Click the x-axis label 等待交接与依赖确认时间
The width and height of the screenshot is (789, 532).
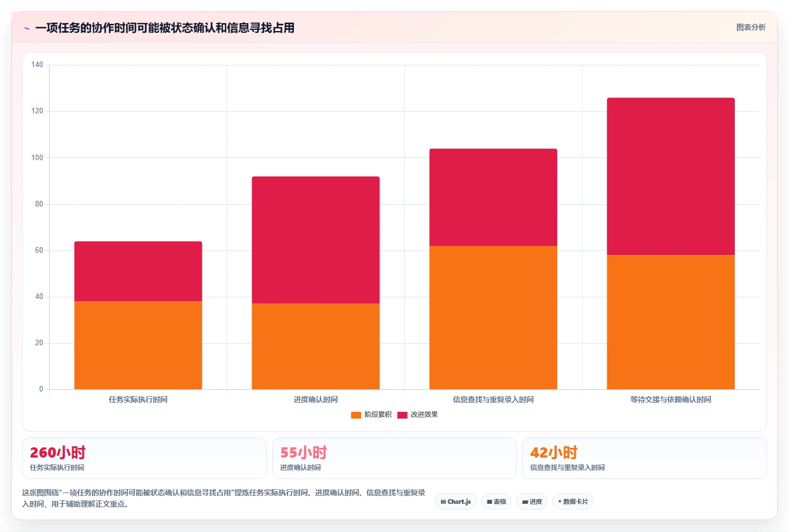tap(671, 399)
